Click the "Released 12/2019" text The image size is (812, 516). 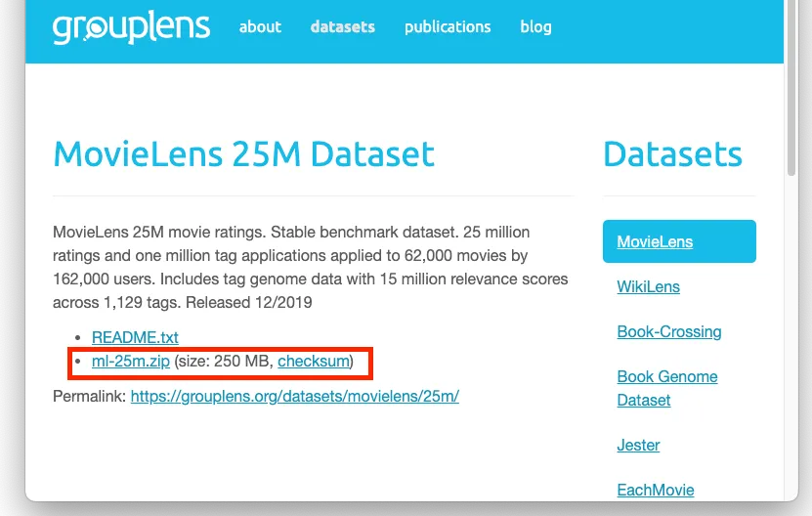coord(248,303)
